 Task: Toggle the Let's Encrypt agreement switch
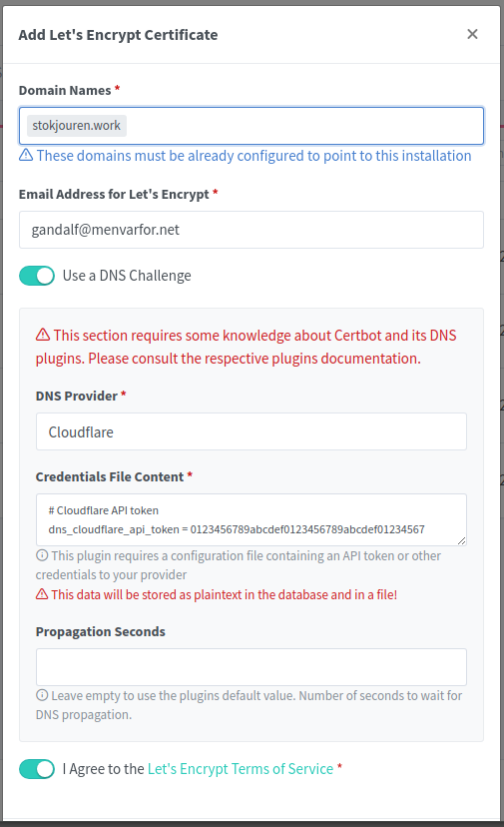pyautogui.click(x=37, y=769)
